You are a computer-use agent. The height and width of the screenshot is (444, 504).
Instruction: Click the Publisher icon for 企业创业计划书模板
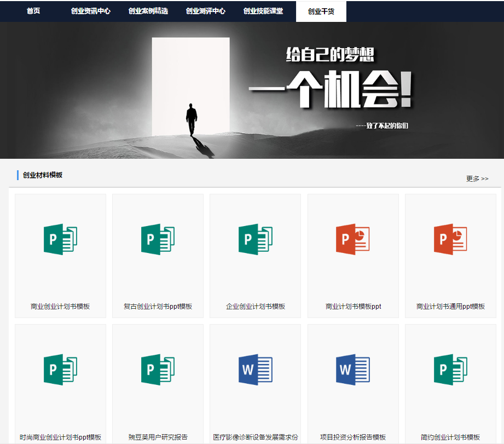[x=255, y=239]
